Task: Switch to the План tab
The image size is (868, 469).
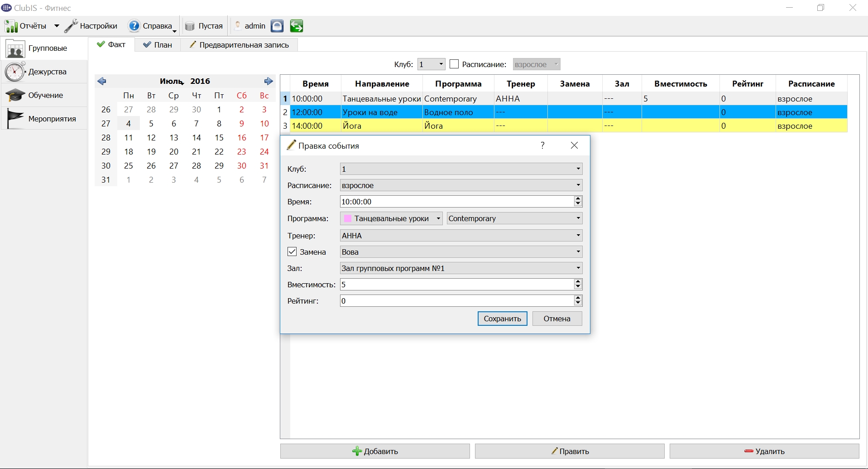Action: [x=158, y=45]
